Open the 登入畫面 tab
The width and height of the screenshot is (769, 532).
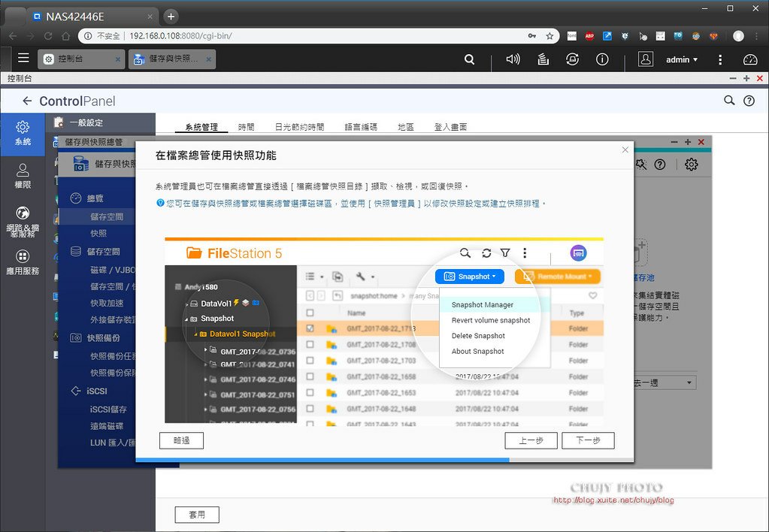450,127
